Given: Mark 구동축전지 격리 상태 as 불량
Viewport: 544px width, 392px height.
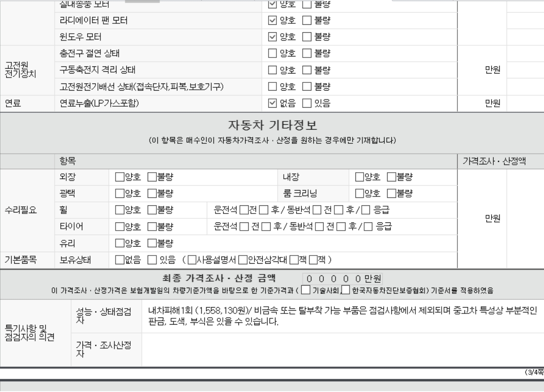Looking at the screenshot, I should click(x=307, y=71).
